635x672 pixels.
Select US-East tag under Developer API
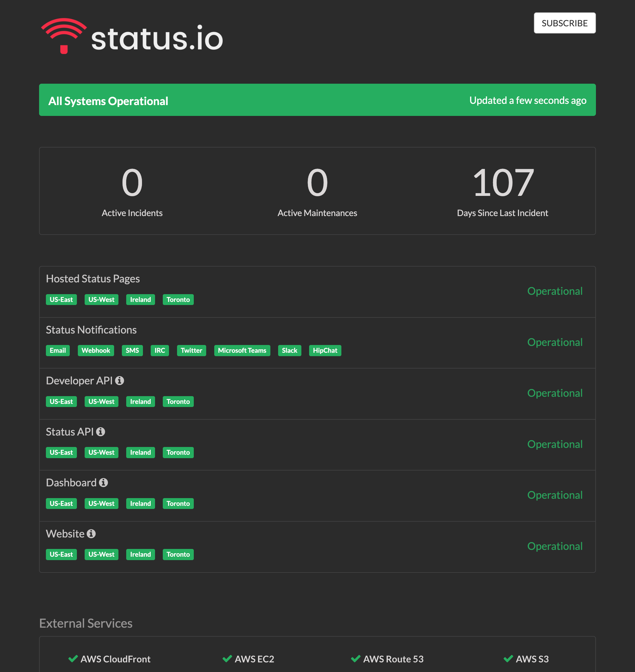tap(61, 402)
